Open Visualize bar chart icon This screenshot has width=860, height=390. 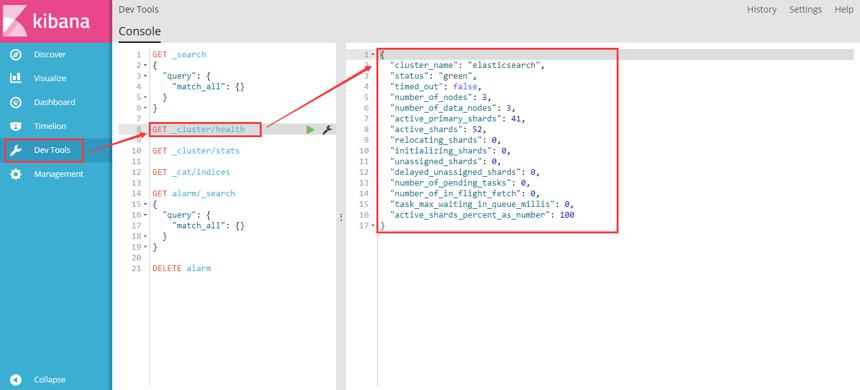tap(16, 78)
